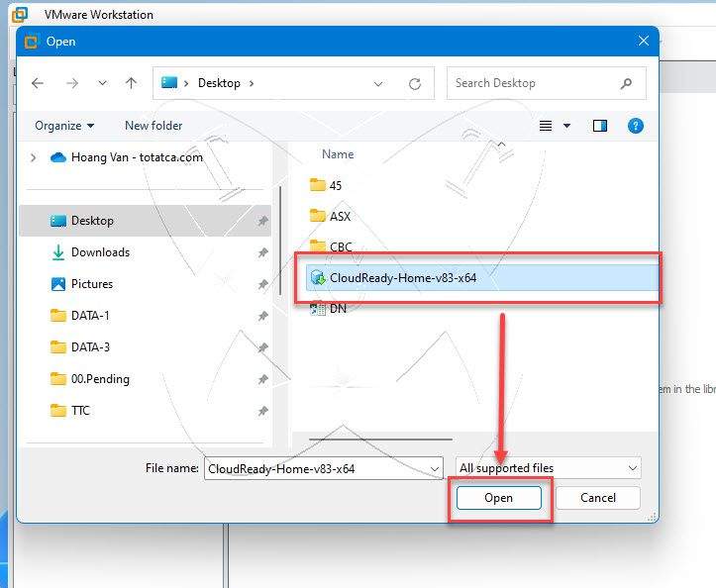Click the pin icon beside Downloads
This screenshot has height=588, width=716.
pyautogui.click(x=262, y=252)
